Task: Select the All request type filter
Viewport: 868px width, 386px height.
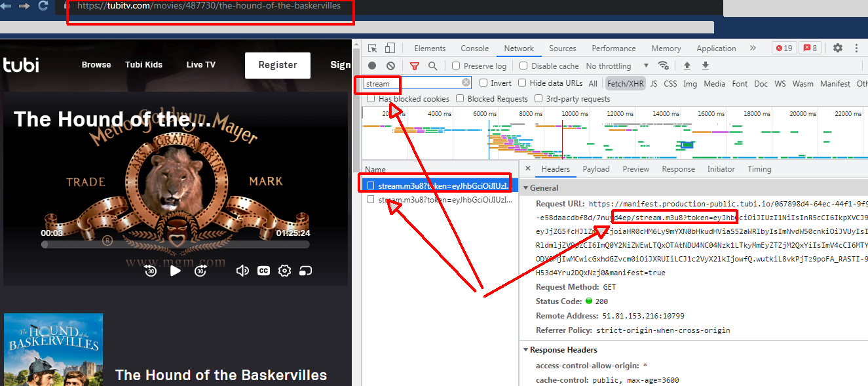Action: click(x=593, y=83)
